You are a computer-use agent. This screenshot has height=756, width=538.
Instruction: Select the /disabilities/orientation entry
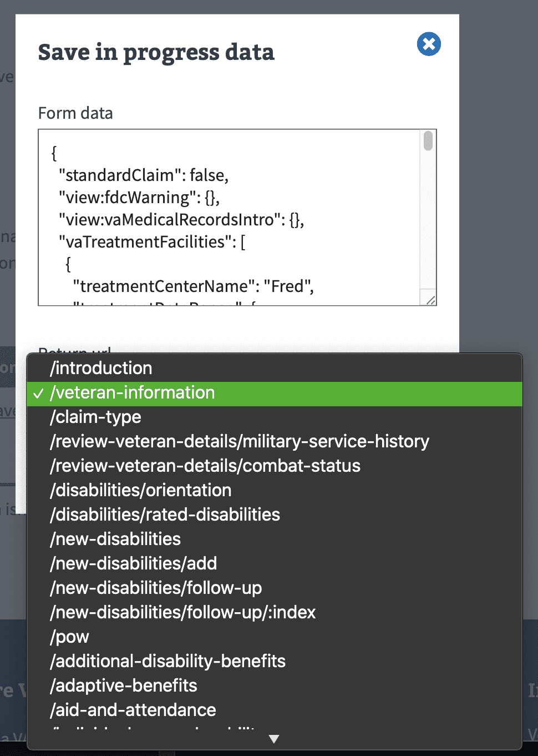click(x=140, y=491)
